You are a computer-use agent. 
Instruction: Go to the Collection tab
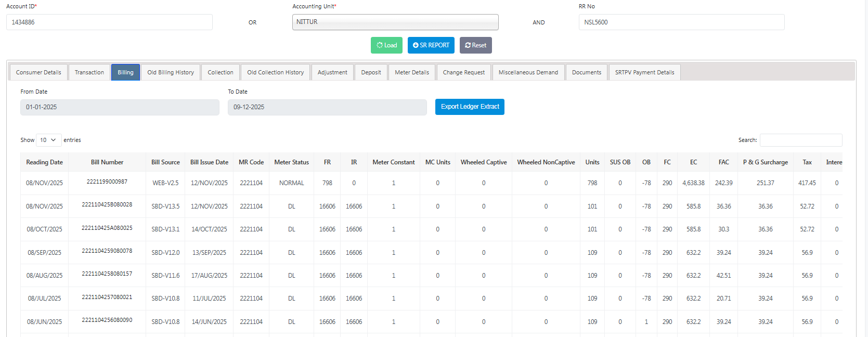(x=221, y=72)
